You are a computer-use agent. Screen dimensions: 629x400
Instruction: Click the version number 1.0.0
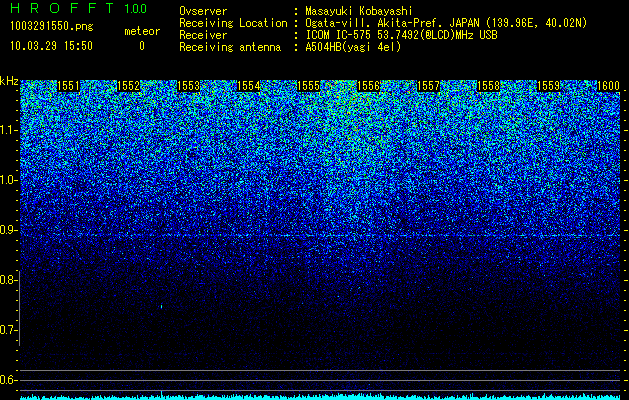pos(136,8)
